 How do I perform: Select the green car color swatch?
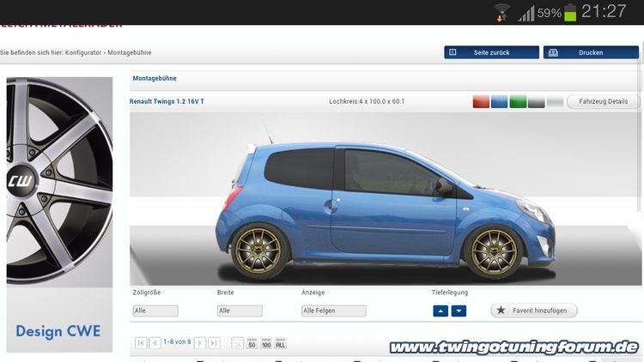point(518,101)
